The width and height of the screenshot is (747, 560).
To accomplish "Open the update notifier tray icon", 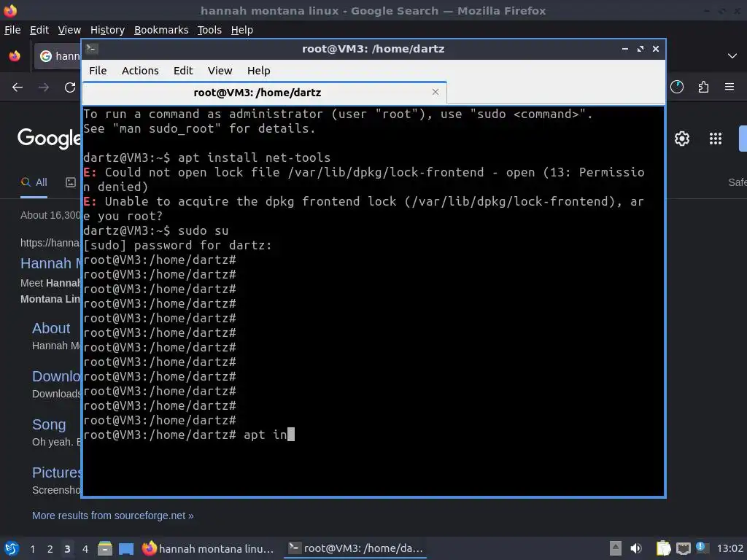I will 701,548.
